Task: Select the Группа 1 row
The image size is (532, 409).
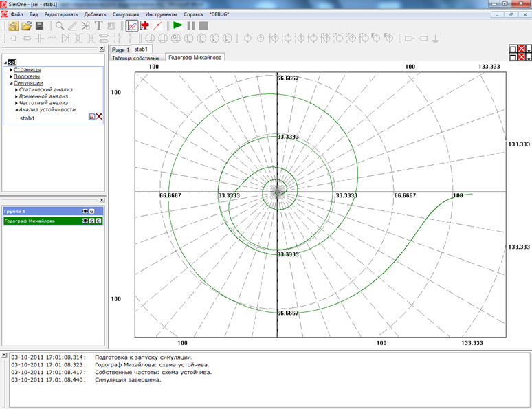Action: tap(53, 211)
